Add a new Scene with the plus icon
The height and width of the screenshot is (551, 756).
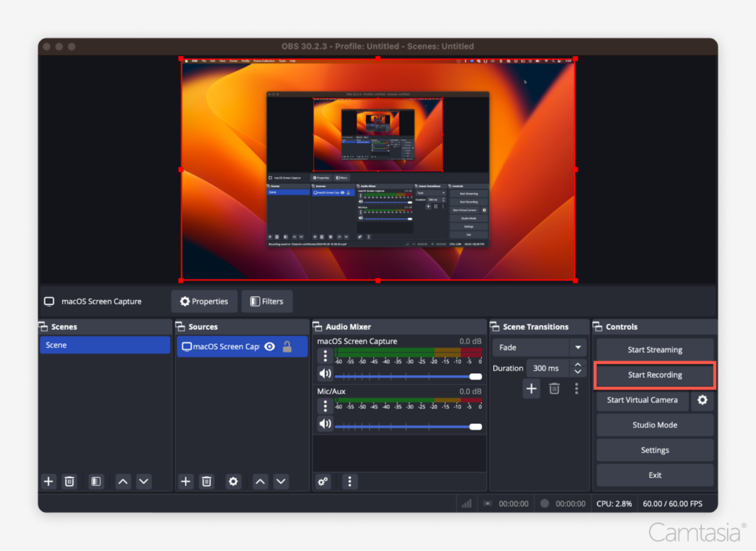(48, 482)
